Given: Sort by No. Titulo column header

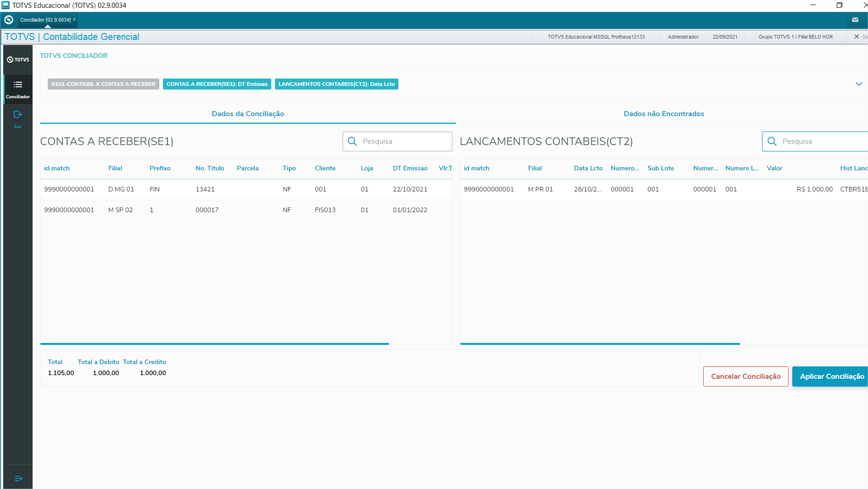Looking at the screenshot, I should pos(210,169).
